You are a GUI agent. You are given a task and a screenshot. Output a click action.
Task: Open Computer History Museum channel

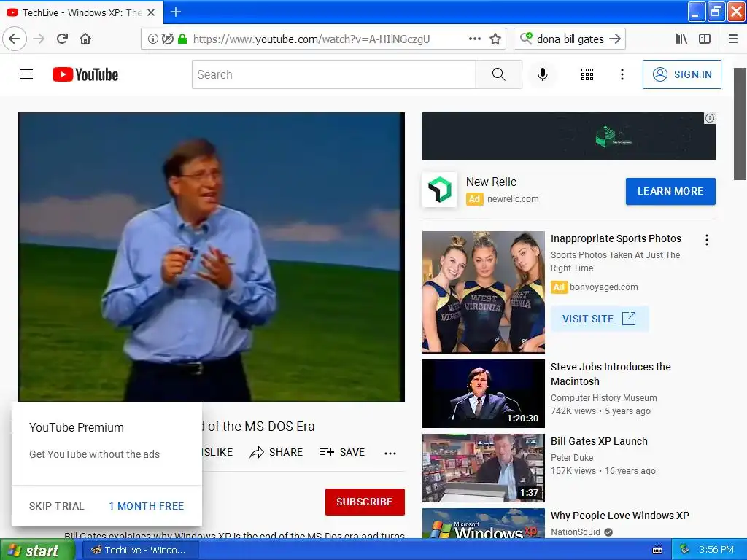(603, 398)
